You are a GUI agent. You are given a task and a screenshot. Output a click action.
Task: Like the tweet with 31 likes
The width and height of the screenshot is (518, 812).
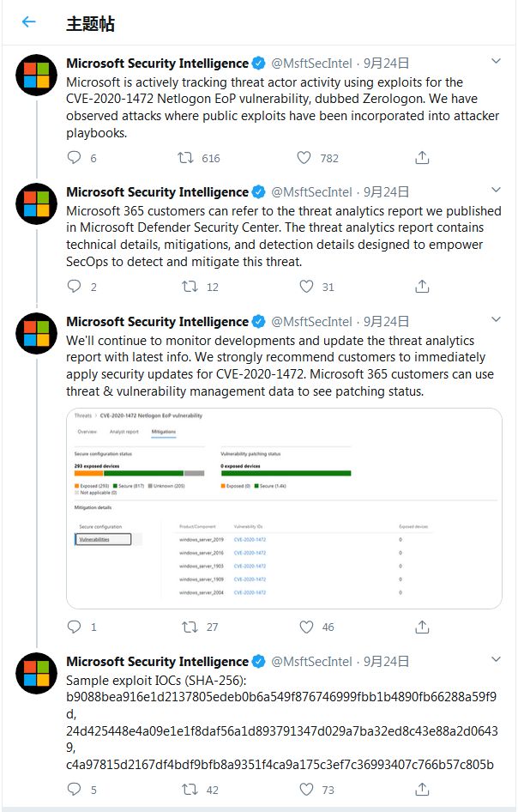pyautogui.click(x=304, y=287)
